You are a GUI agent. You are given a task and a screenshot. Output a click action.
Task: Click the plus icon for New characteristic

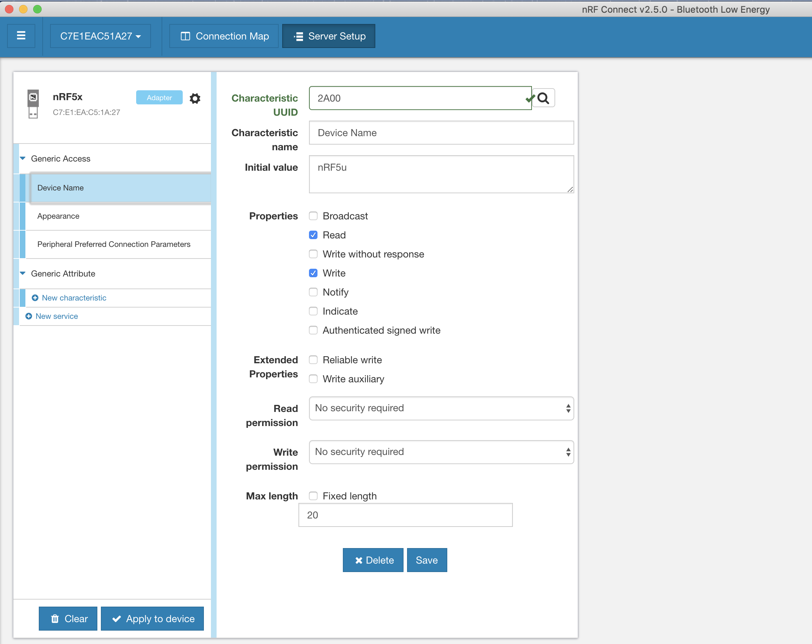(35, 298)
